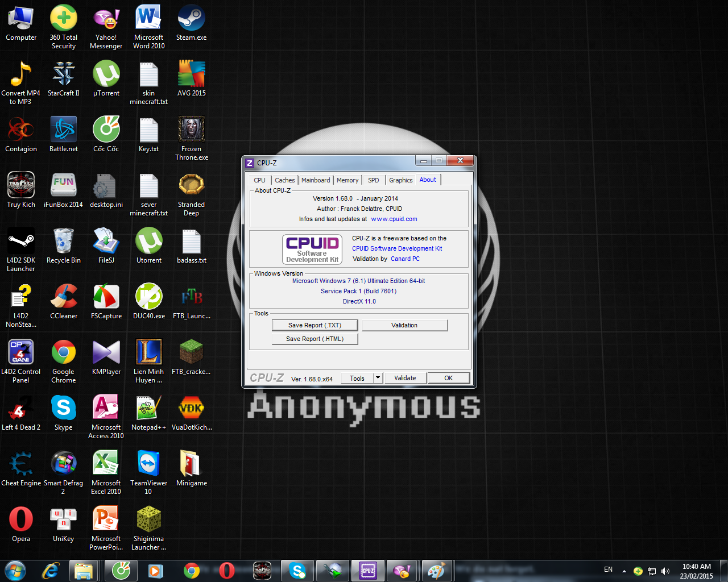Screen dimensions: 728x582
Task: Select the Minigame folder icon
Action: click(192, 469)
